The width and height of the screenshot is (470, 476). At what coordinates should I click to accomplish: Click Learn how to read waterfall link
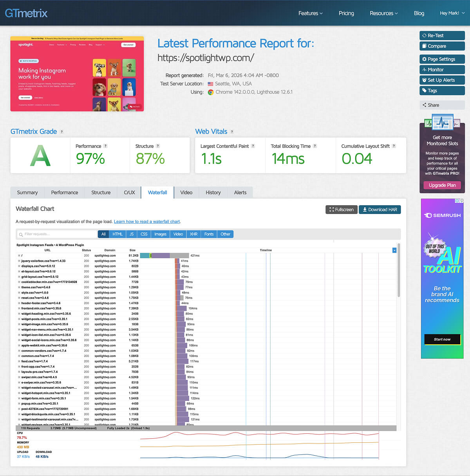click(147, 222)
